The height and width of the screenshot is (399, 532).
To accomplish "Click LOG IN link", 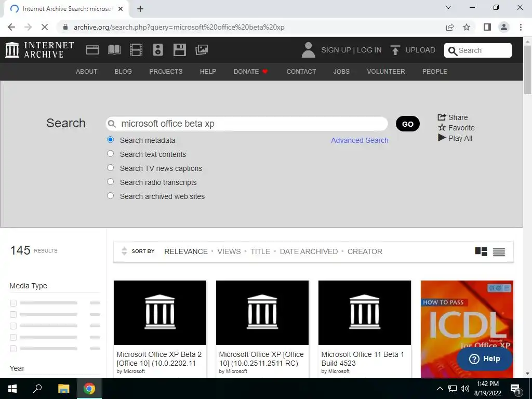I will 369,50.
